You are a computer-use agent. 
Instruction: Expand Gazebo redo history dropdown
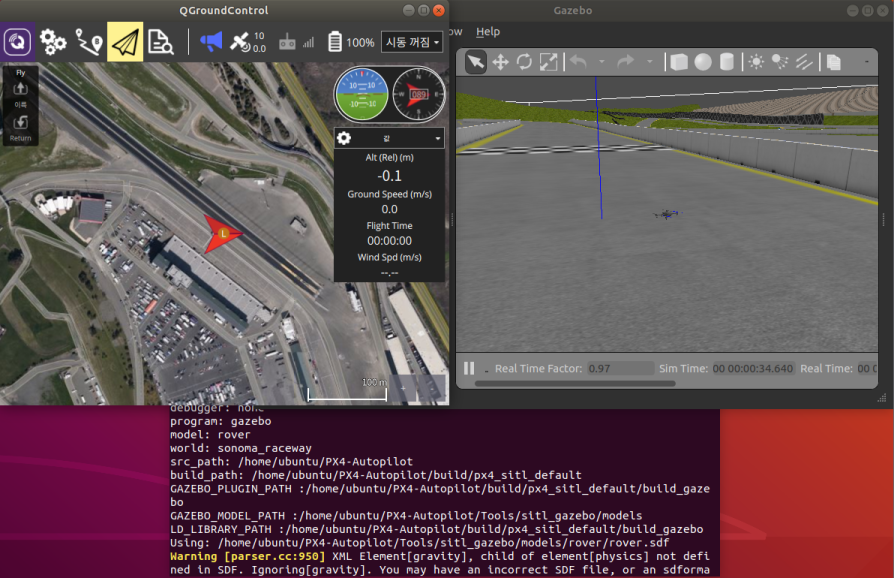click(649, 62)
